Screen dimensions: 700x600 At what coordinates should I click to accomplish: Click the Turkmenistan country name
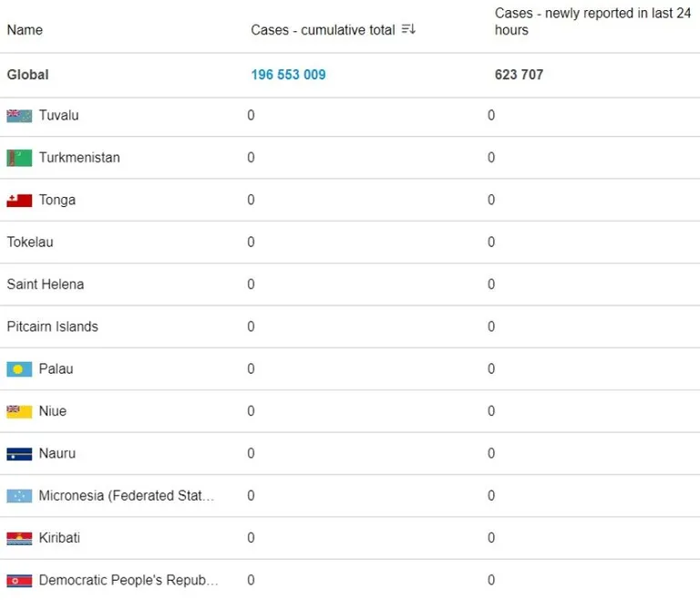click(79, 158)
